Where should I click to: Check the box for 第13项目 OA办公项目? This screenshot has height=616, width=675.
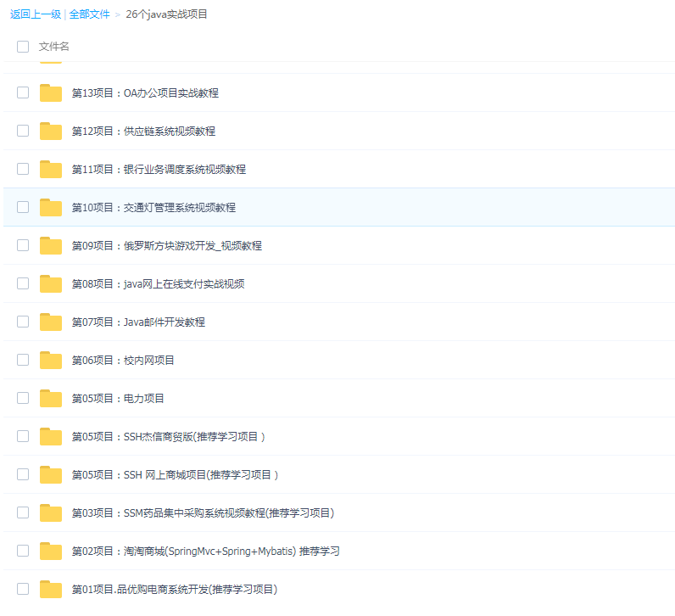point(23,92)
